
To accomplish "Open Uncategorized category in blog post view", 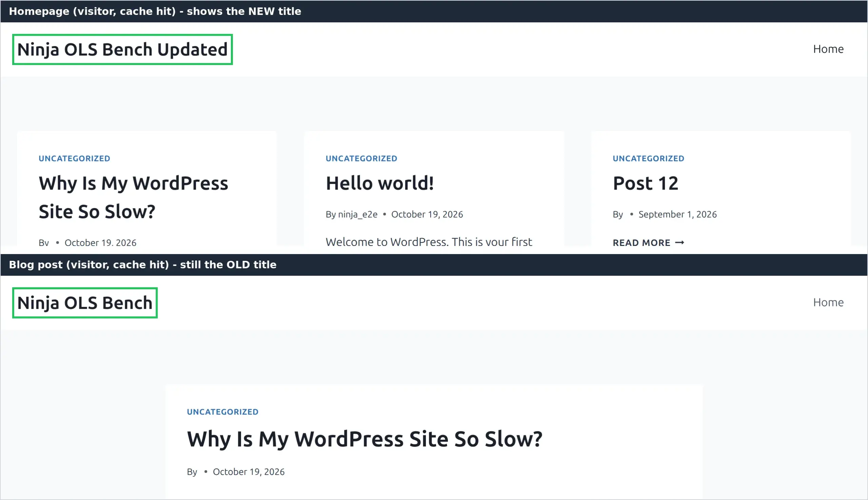I will pos(223,412).
